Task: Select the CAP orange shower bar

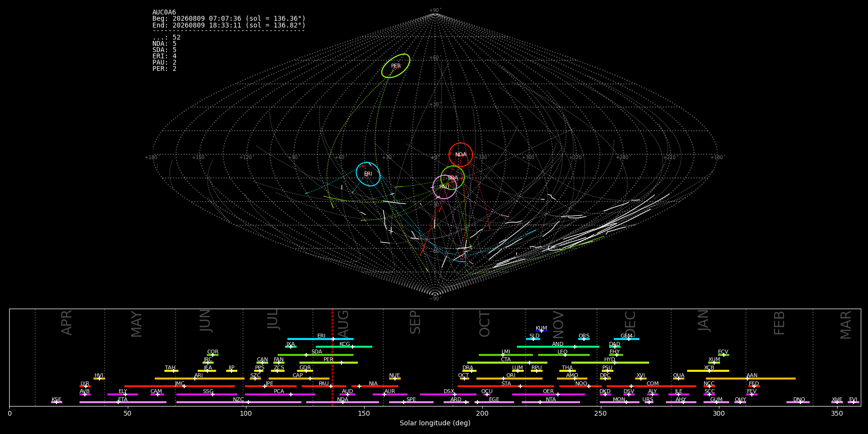Action: (x=299, y=379)
